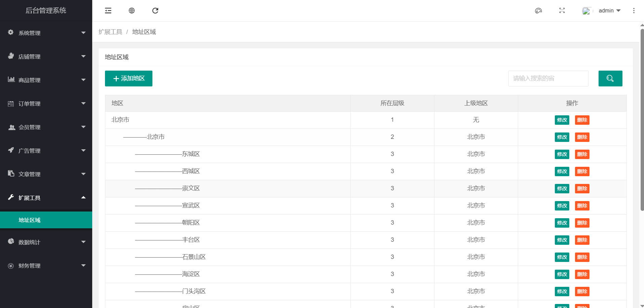This screenshot has width=644, height=308.
Task: Open the theme palette icon
Action: 538,11
